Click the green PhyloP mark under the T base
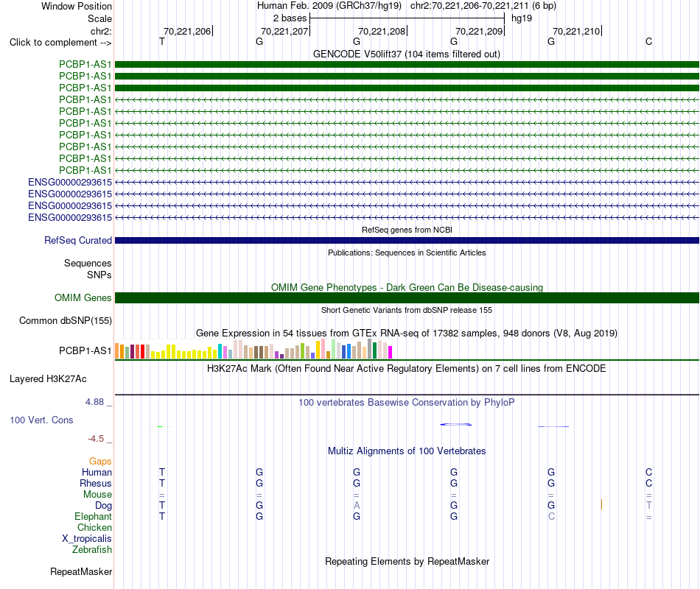The image size is (700, 589). click(x=161, y=426)
